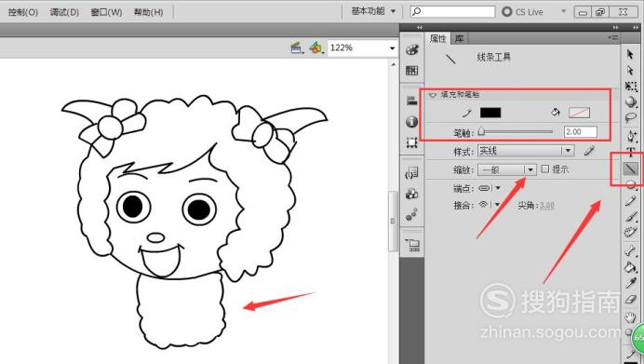The image size is (644, 364).
Task: Select the black arrow Selection tool
Action: tap(630, 54)
